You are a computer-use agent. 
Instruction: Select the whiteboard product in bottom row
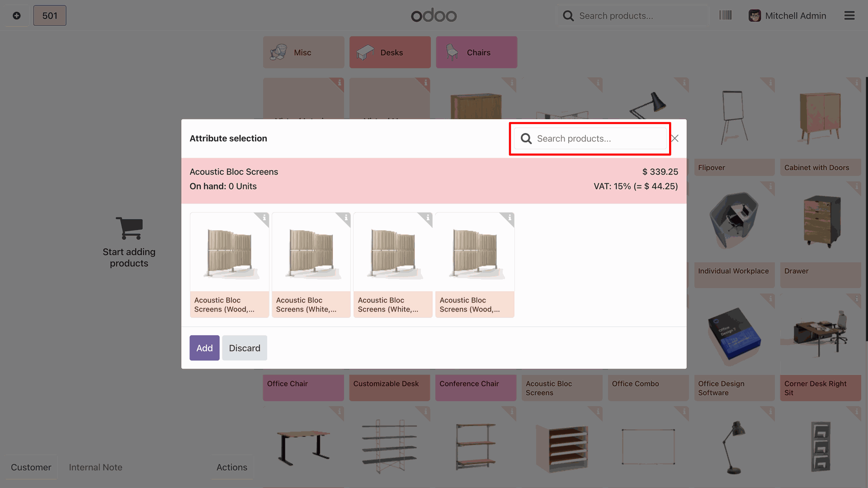[648, 447]
